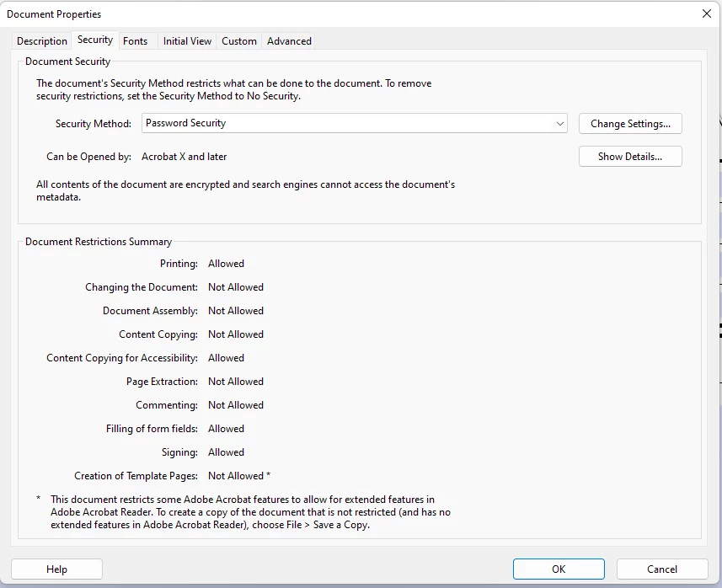Click the Printing 'Allowed' value
722x588 pixels.
226,264
